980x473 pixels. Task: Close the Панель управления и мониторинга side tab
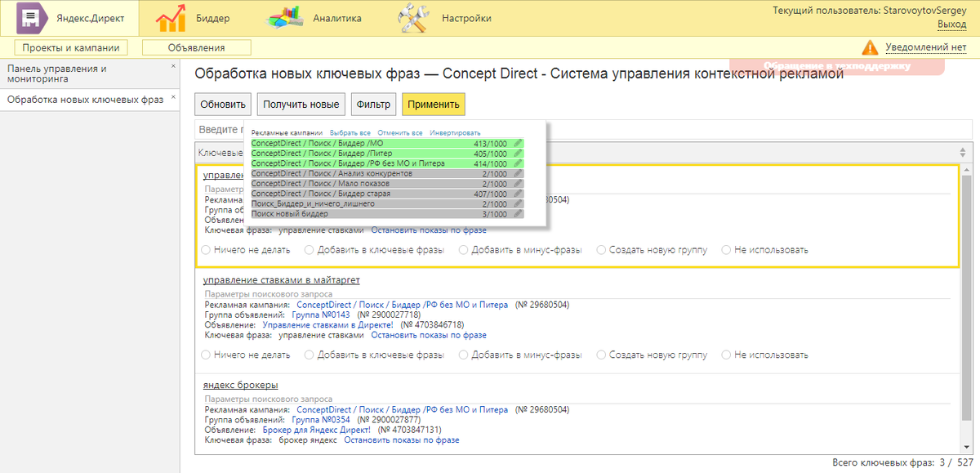172,65
